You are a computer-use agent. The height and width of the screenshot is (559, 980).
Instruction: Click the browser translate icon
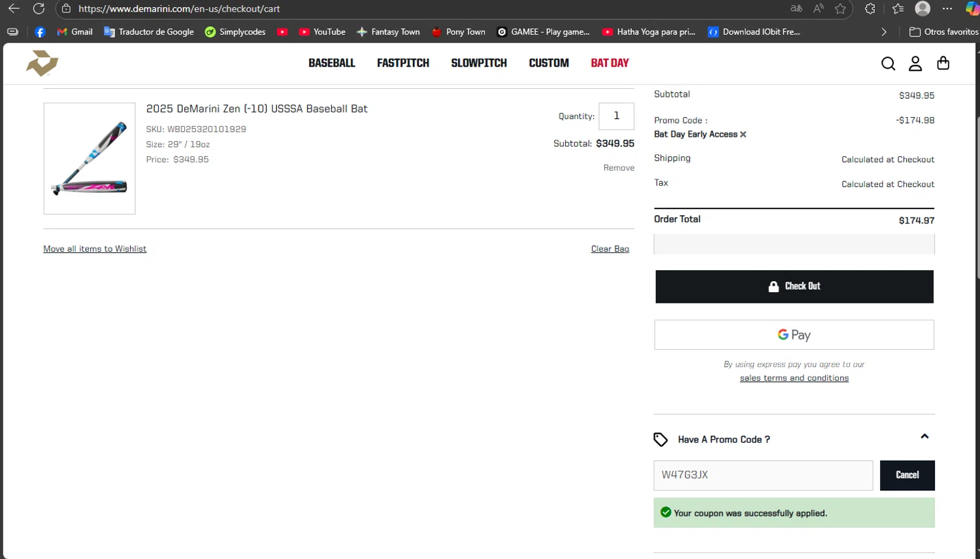(796, 8)
